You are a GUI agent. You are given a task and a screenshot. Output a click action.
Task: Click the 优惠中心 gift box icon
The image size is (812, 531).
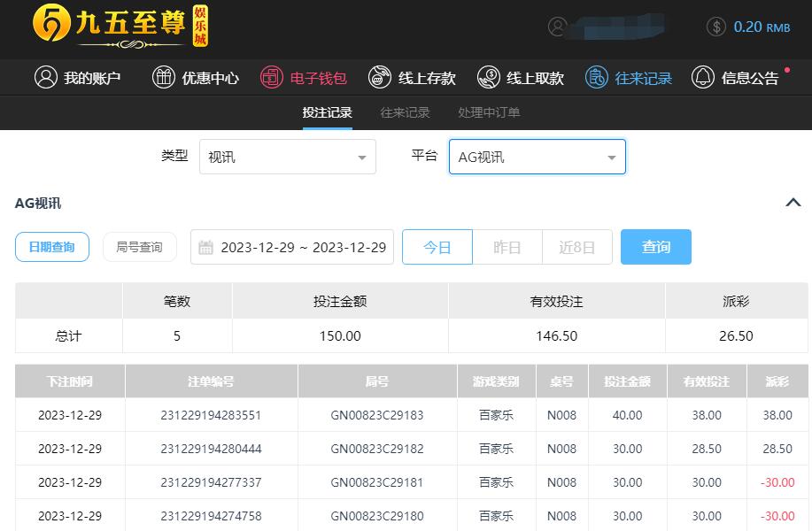coord(164,78)
